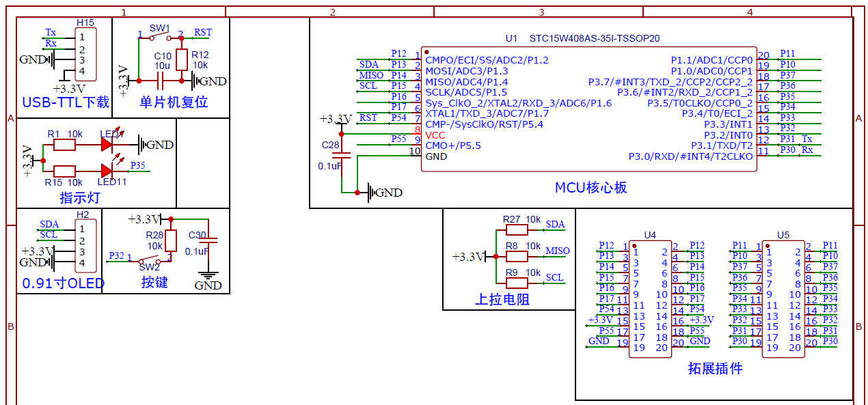
Task: Click the 'USB-TTL下载' block title
Action: pos(66,102)
